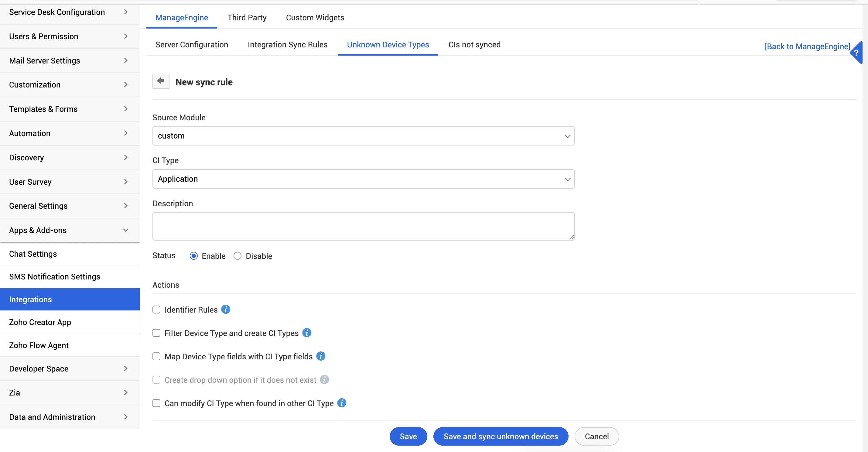Select the Enable status radio button
Viewport: 868px width, 452px height.
194,256
